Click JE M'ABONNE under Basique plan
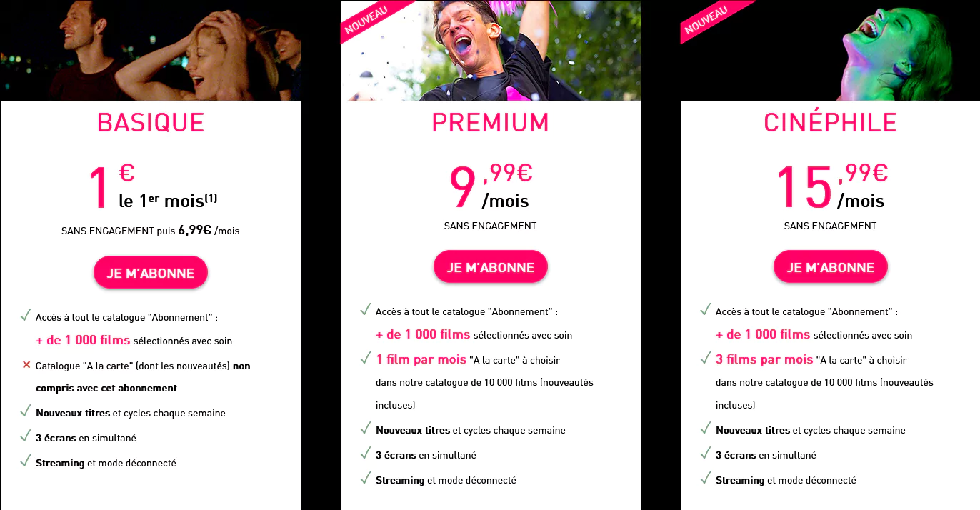 (x=151, y=273)
